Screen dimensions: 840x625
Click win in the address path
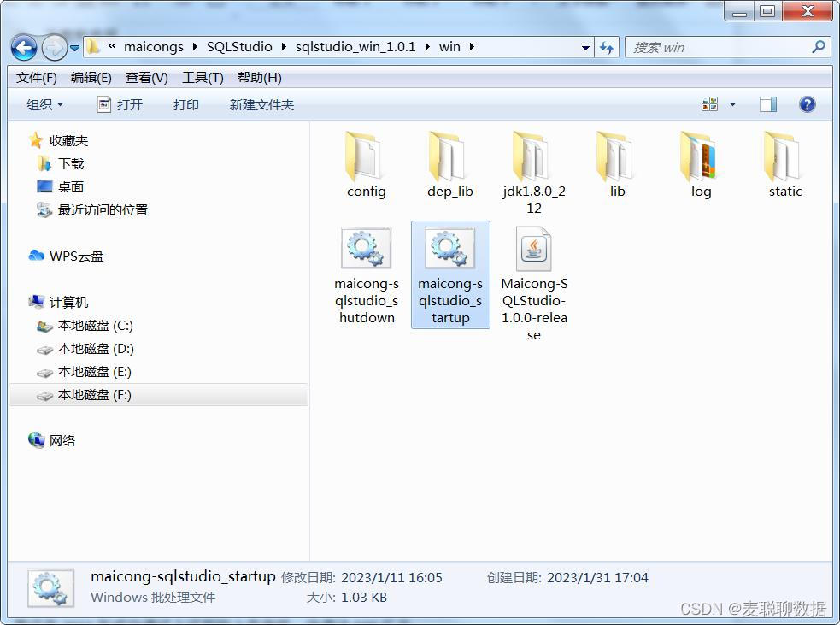click(x=449, y=47)
